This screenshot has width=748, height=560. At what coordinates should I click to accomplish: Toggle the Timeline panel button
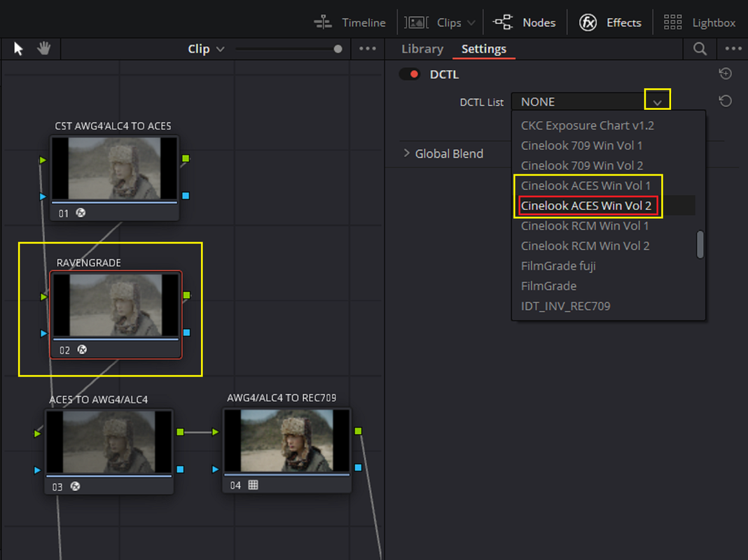(349, 22)
